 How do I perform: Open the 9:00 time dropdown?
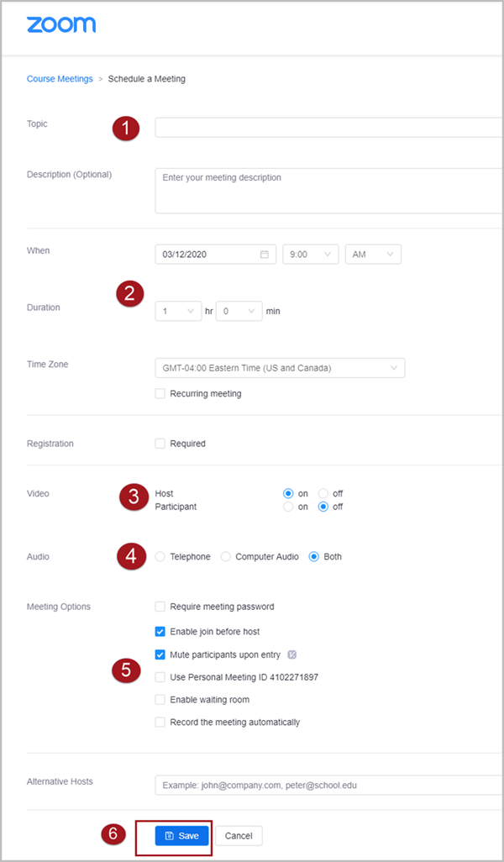point(311,255)
